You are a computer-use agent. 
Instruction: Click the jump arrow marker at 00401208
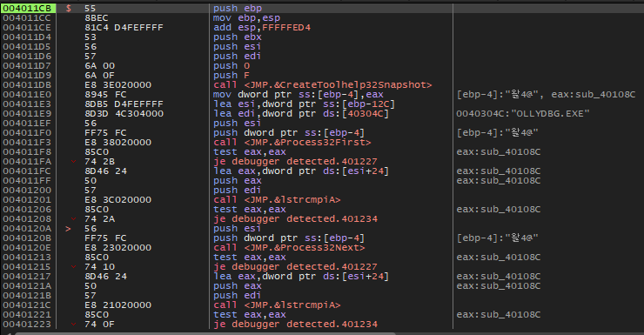(x=73, y=219)
